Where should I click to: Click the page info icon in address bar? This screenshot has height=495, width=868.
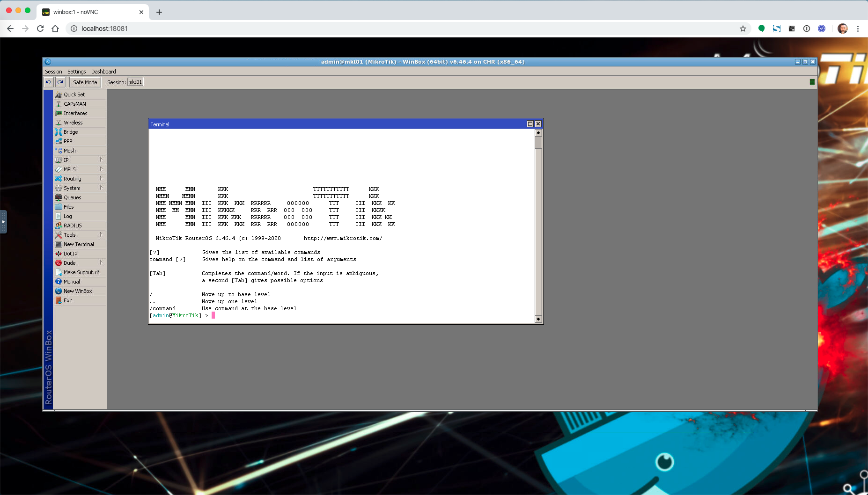click(74, 29)
